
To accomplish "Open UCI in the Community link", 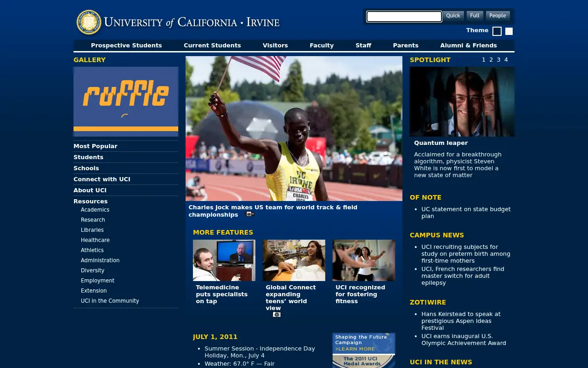I will pyautogui.click(x=110, y=301).
